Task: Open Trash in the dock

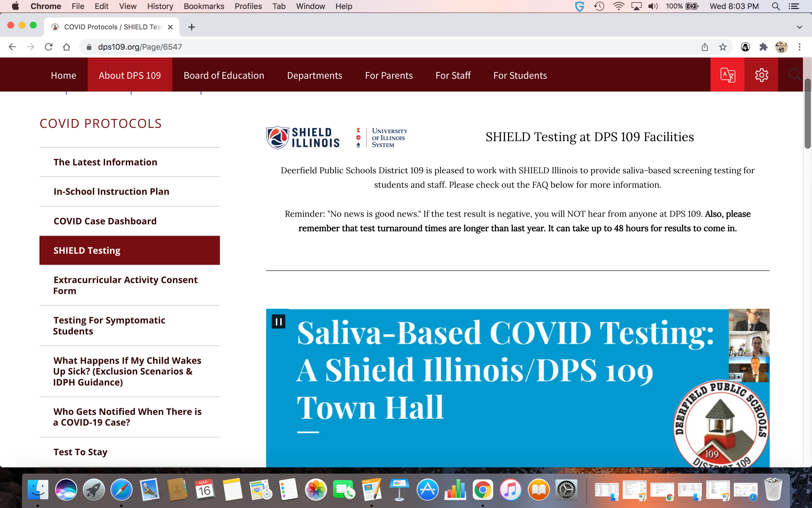Action: point(773,490)
